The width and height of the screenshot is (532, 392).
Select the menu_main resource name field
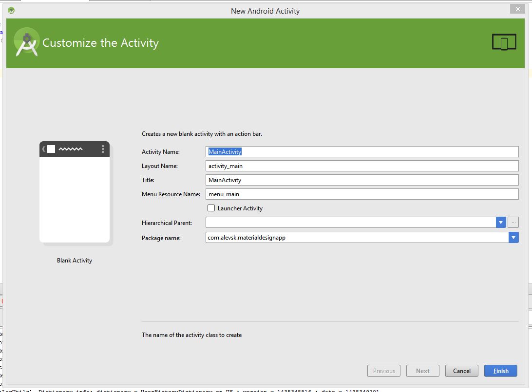coord(362,194)
